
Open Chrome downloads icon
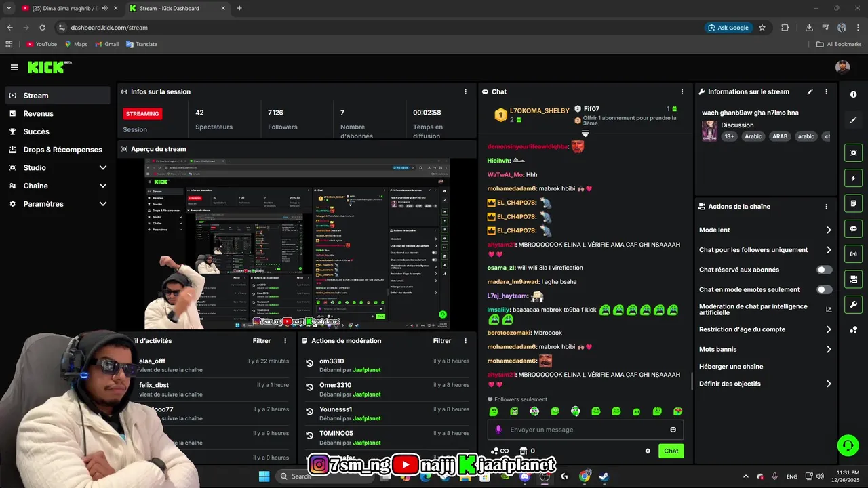coord(809,28)
